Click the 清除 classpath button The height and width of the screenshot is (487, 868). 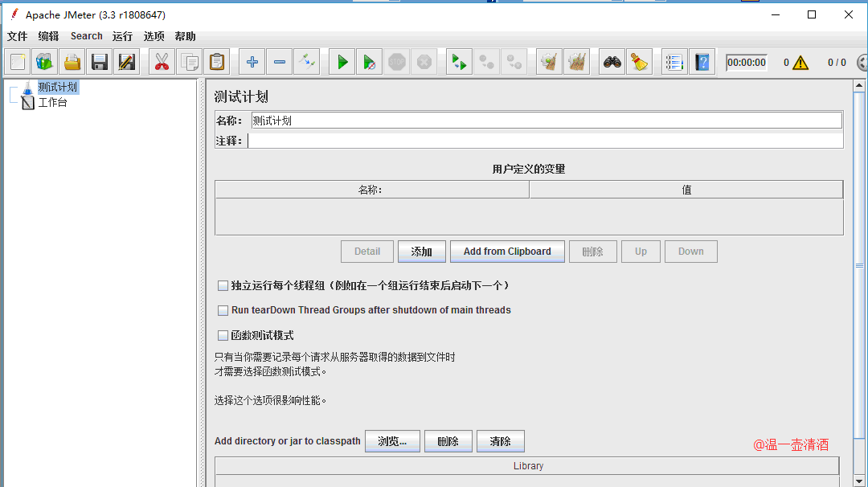[x=501, y=441]
